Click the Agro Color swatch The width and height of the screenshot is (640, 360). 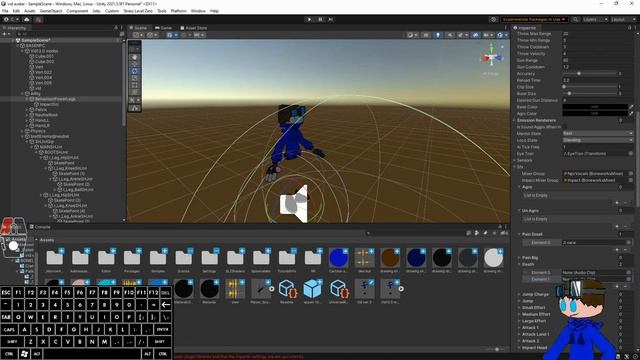[x=595, y=113]
